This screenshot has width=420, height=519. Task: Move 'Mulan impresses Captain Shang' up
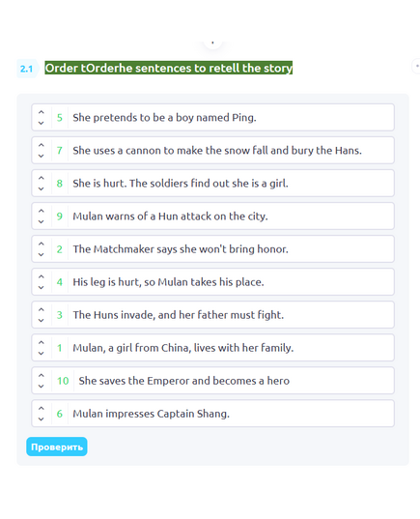click(41, 408)
